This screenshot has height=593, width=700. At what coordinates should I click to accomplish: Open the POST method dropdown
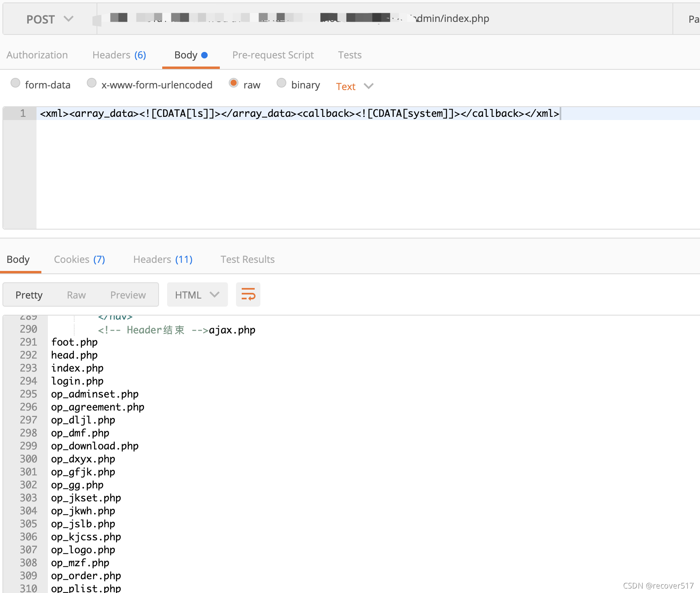(x=50, y=19)
